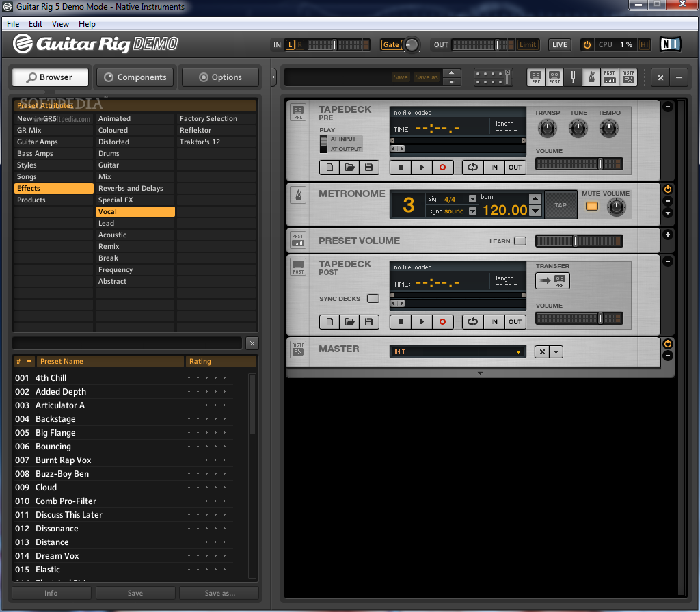
Task: Open the Help menu
Action: click(87, 24)
